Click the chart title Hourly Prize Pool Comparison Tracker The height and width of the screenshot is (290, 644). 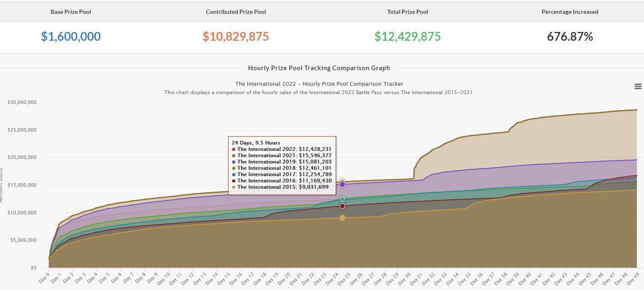coord(319,84)
